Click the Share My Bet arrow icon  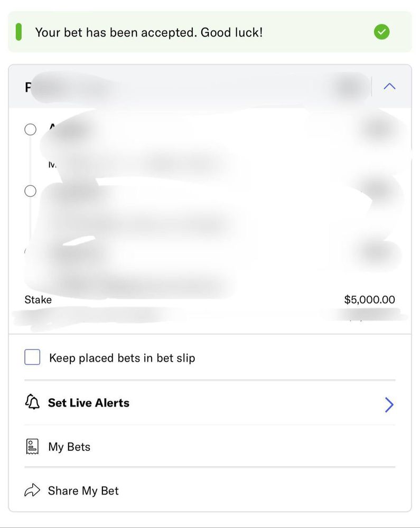(32, 491)
